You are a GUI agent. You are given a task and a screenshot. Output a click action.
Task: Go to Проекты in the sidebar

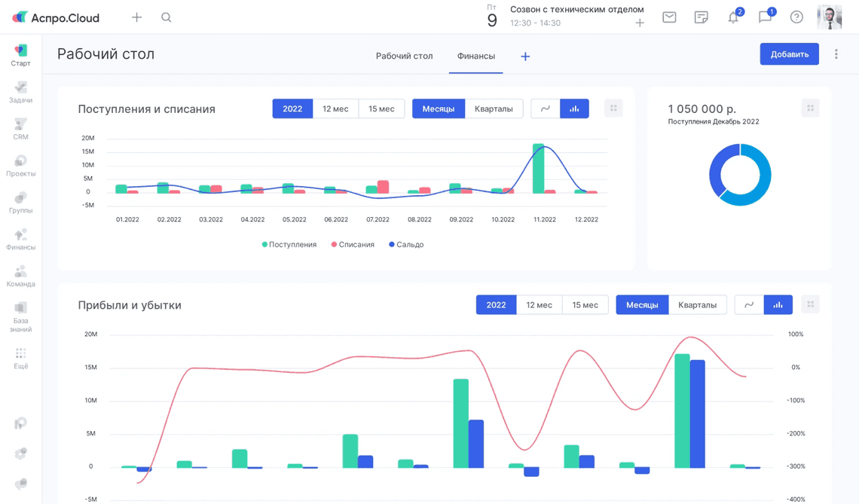coord(20,165)
